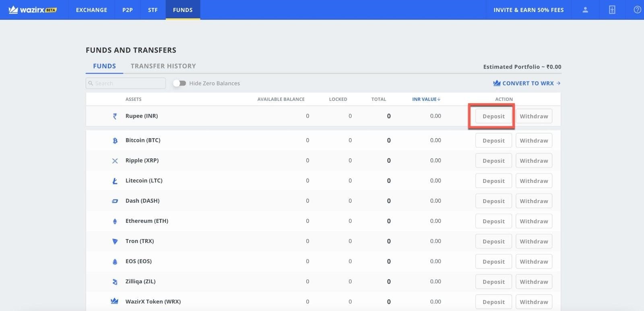This screenshot has height=311, width=644.
Task: Click the Bitcoin coin icon
Action: [x=115, y=141]
